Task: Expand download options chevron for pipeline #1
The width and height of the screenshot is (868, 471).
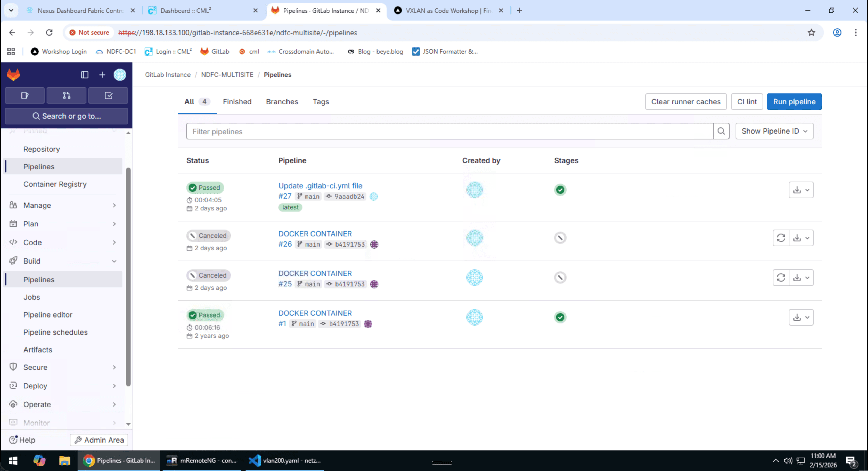Action: (808, 317)
